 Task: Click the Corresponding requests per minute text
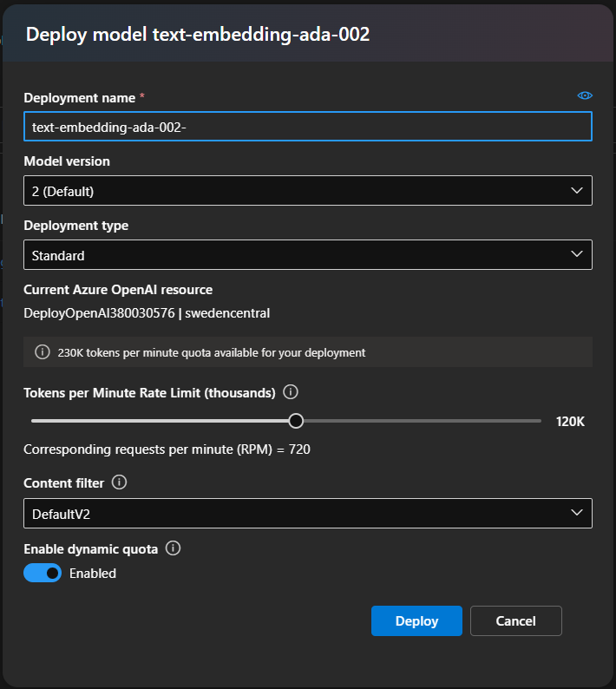pyautogui.click(x=167, y=449)
